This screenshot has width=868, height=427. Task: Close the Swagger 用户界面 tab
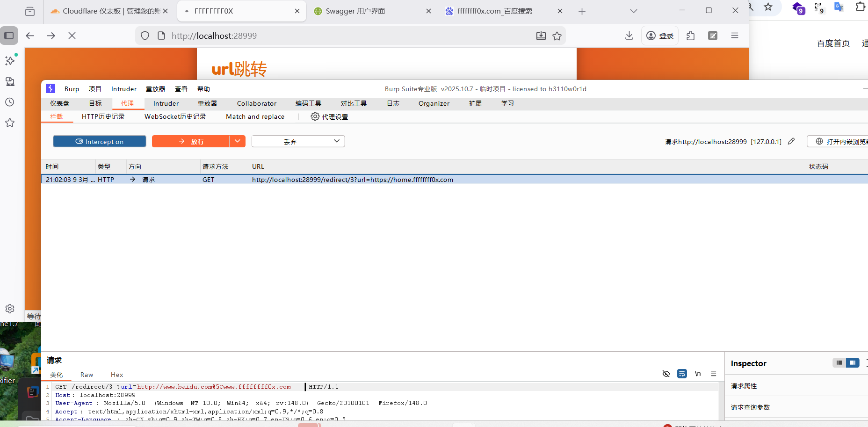[x=428, y=11]
